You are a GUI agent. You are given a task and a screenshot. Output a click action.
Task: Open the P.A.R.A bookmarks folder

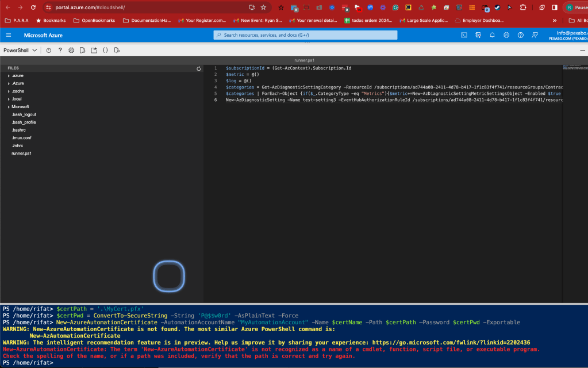[x=17, y=21]
